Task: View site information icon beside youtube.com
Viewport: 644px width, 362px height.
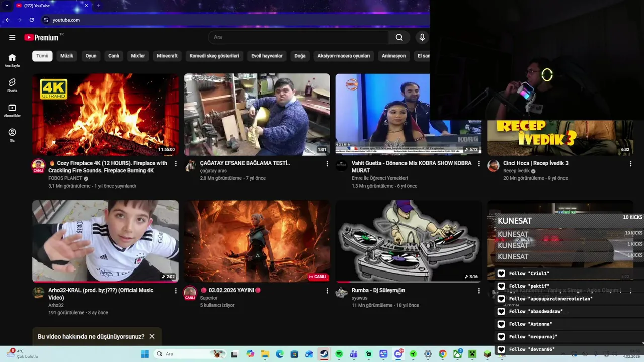Action: 46,20
